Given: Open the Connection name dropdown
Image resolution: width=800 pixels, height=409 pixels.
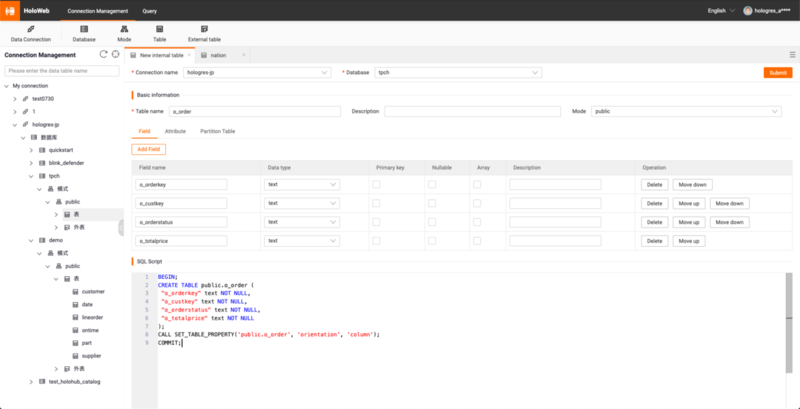Looking at the screenshot, I should click(x=256, y=72).
